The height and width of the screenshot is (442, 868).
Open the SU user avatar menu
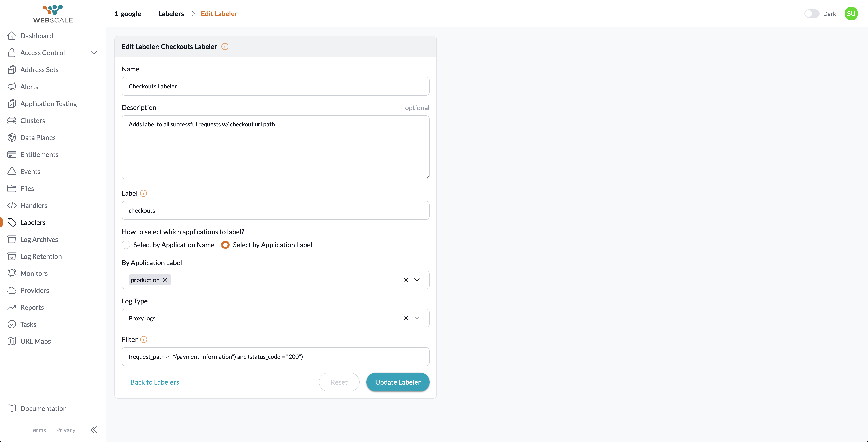[x=851, y=13]
